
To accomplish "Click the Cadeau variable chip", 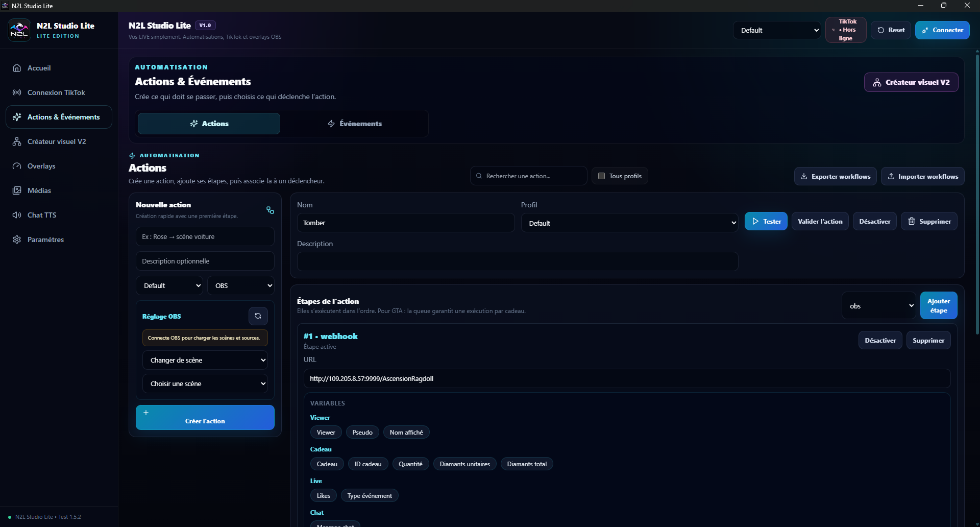I will pyautogui.click(x=327, y=464).
